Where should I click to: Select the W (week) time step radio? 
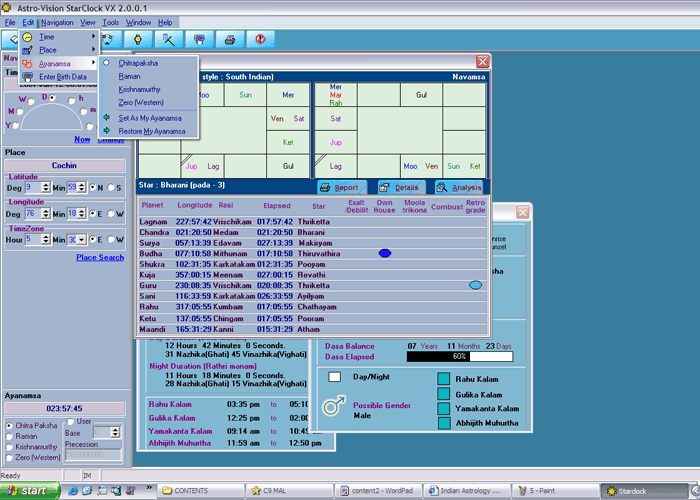coord(31,101)
